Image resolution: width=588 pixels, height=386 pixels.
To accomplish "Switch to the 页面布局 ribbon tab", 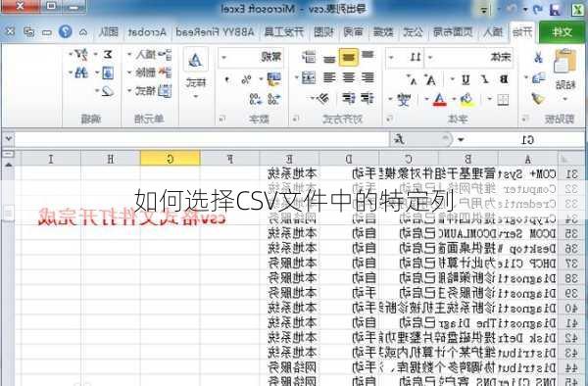I will [453, 32].
